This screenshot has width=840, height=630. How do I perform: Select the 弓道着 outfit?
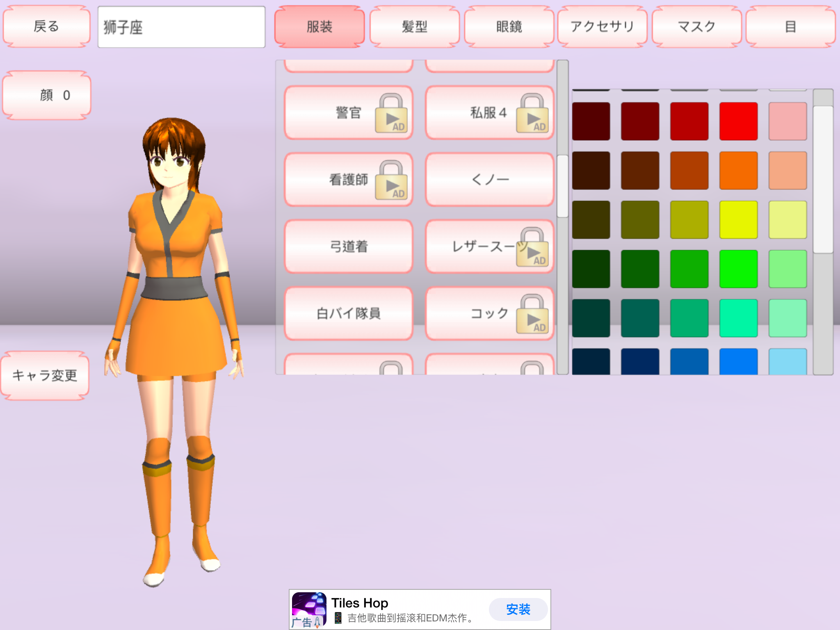pyautogui.click(x=349, y=247)
